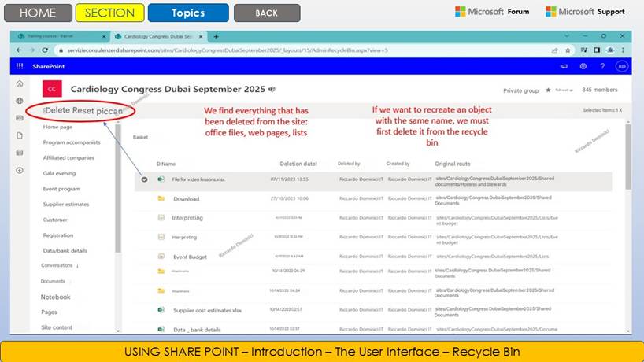Open Home page in site navigation
The height and width of the screenshot is (362, 644).
[58, 127]
